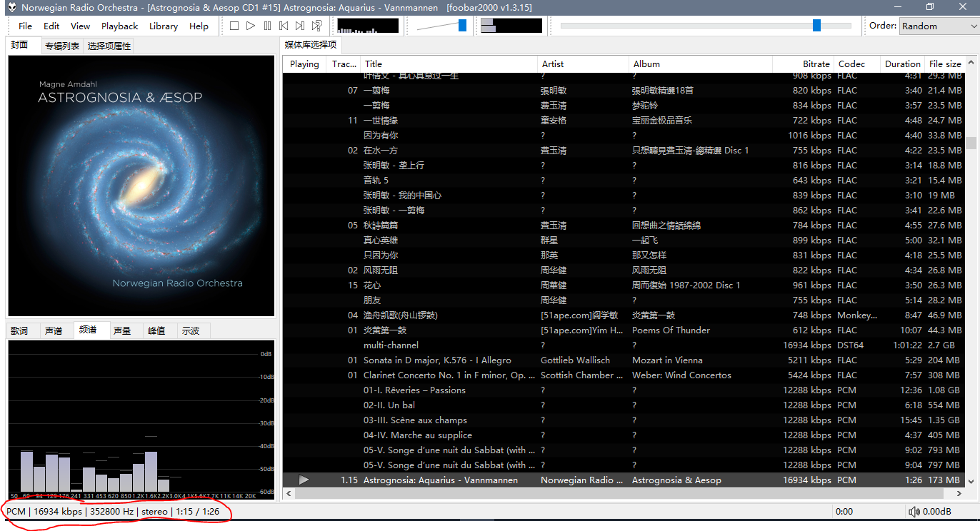Open the Order dropdown set to Random

(938, 26)
